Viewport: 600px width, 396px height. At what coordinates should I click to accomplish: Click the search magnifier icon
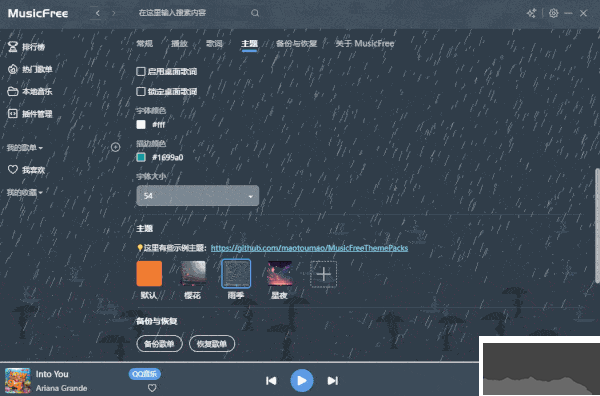[255, 13]
